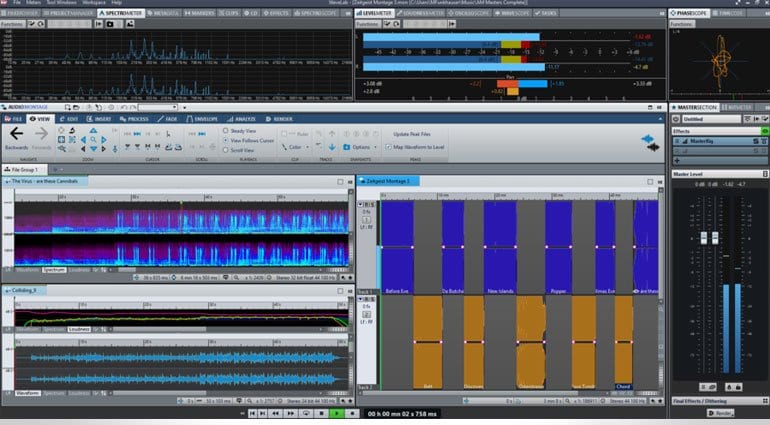This screenshot has width=770, height=425.
Task: Expand track 1 dropdown arrow in montage
Action: click(x=361, y=204)
